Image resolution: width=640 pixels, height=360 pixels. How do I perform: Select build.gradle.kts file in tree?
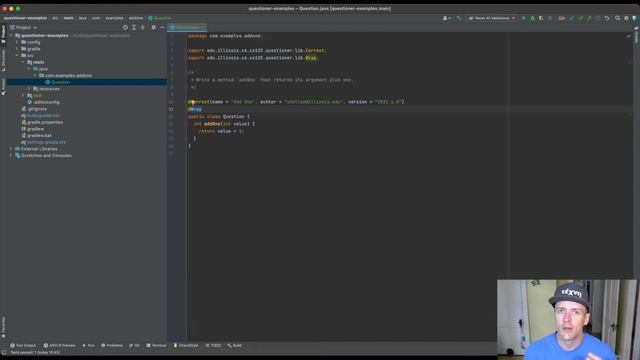[x=40, y=116]
